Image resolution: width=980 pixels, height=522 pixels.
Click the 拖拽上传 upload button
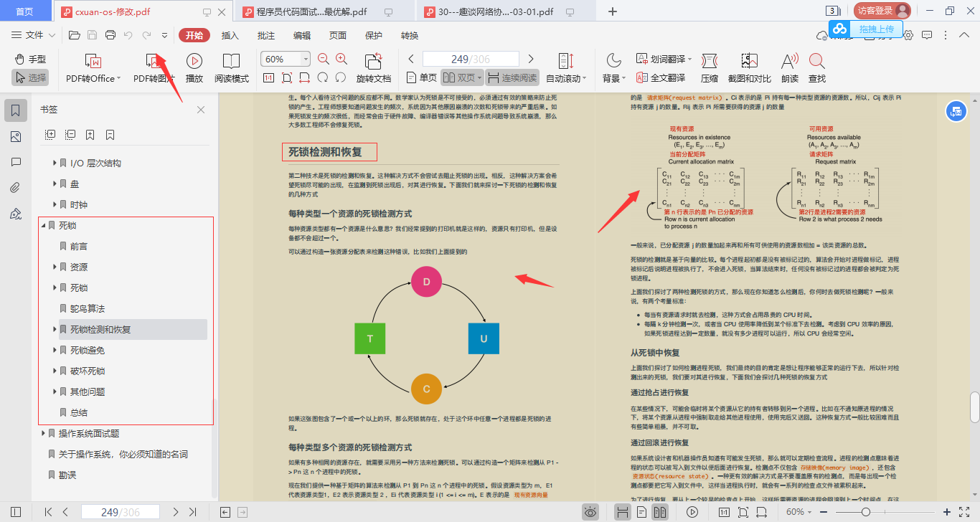[866, 29]
